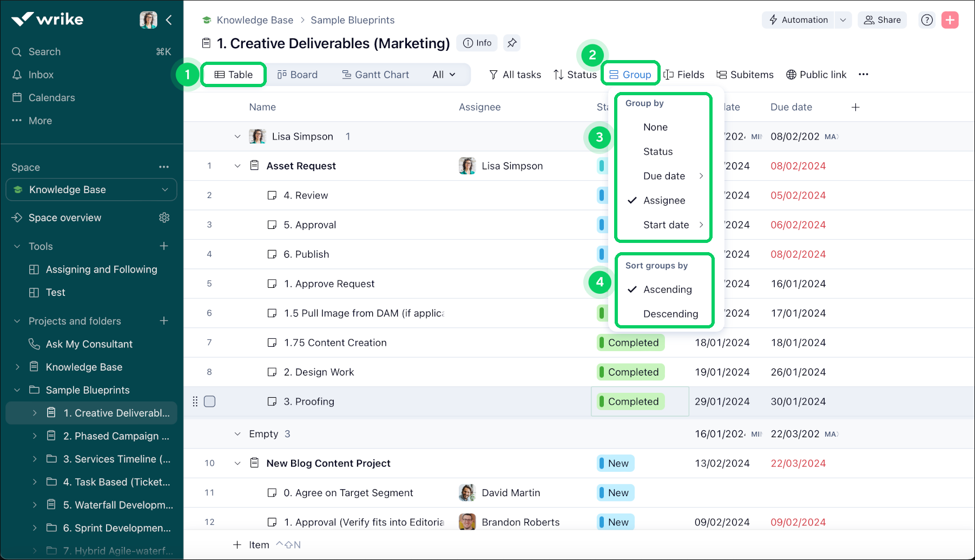Viewport: 975px width, 560px height.
Task: Toggle pinning of Creative Deliverables item
Action: pyautogui.click(x=512, y=43)
